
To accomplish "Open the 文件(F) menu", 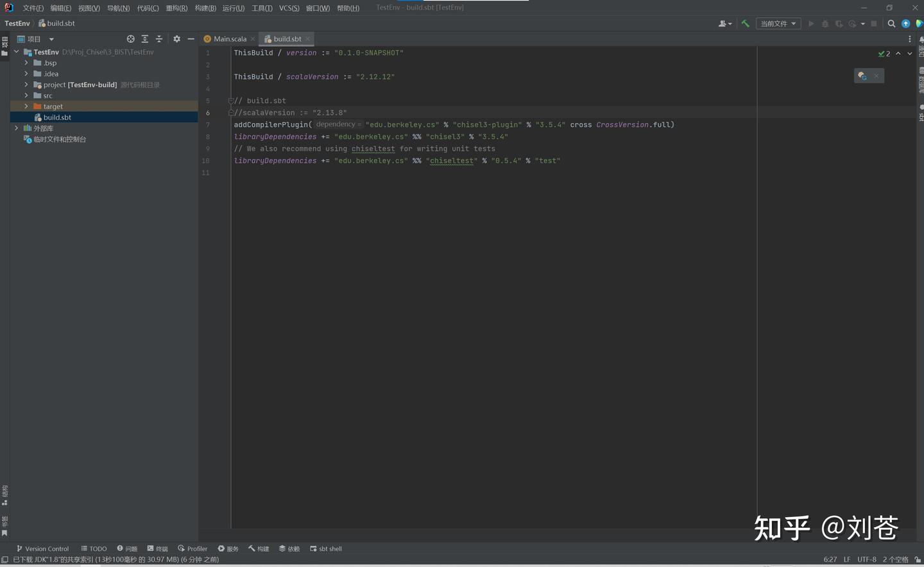I will coord(31,8).
